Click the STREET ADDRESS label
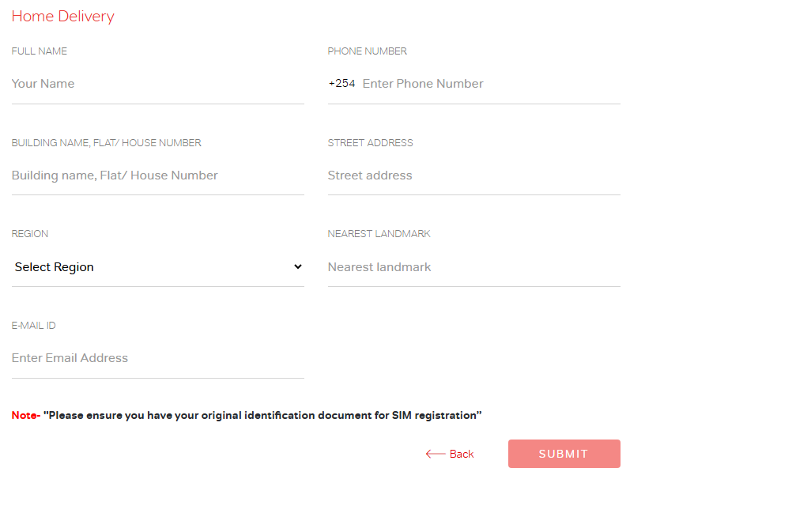This screenshot has width=796, height=532. (x=370, y=142)
